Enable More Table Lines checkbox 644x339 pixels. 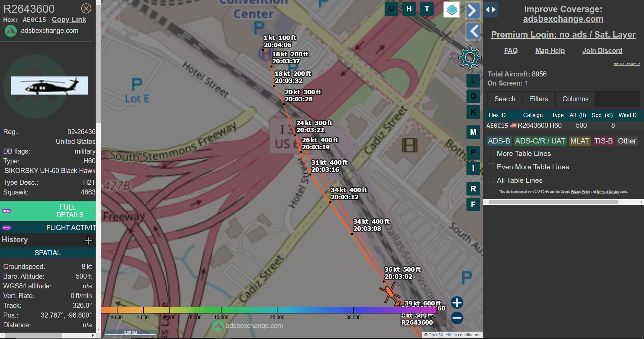pyautogui.click(x=491, y=153)
